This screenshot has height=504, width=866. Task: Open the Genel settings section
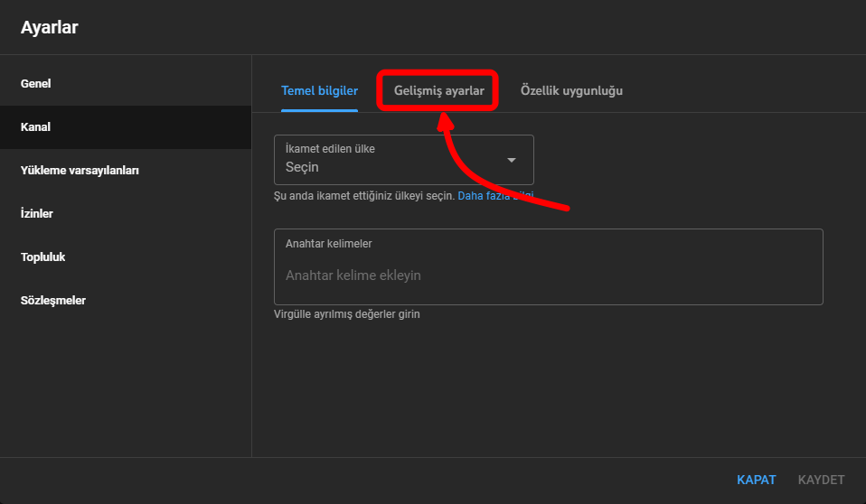tap(36, 84)
